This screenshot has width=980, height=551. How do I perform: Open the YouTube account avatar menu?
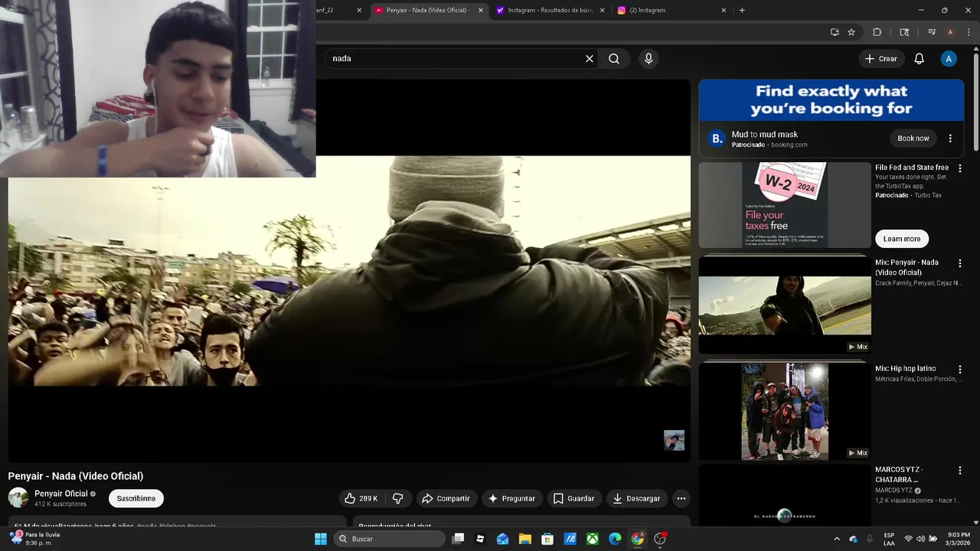pyautogui.click(x=949, y=59)
